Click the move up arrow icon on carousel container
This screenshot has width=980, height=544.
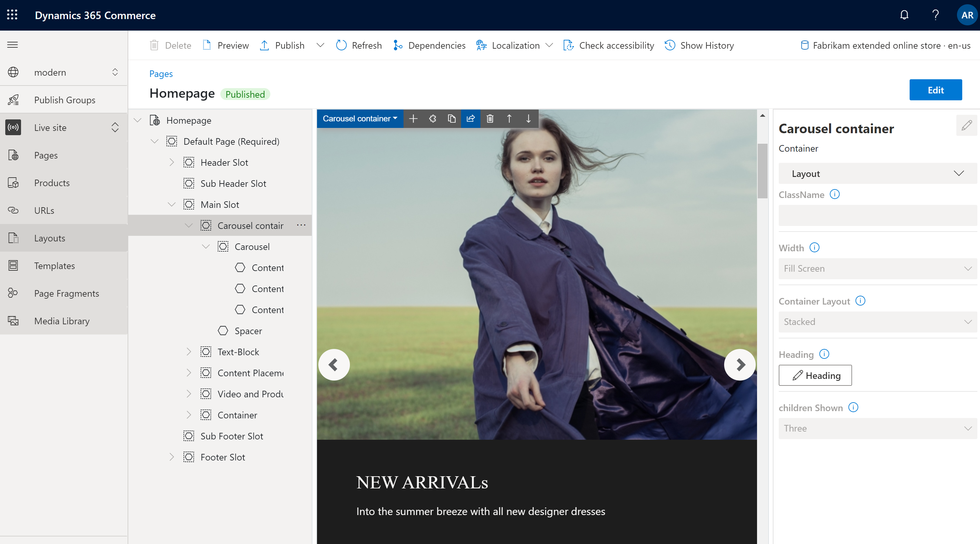pyautogui.click(x=509, y=119)
